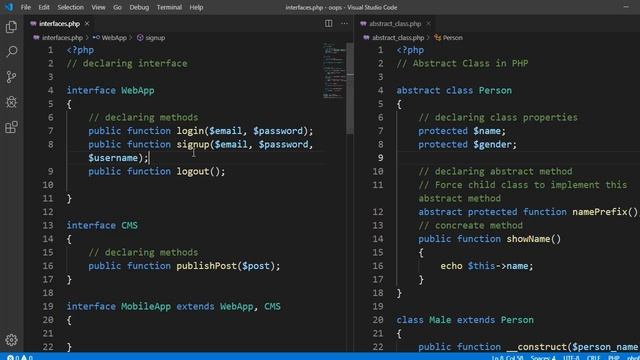Viewport: 640px width, 360px height.
Task: Click the minimap of interfaces.php
Action: click(x=334, y=70)
